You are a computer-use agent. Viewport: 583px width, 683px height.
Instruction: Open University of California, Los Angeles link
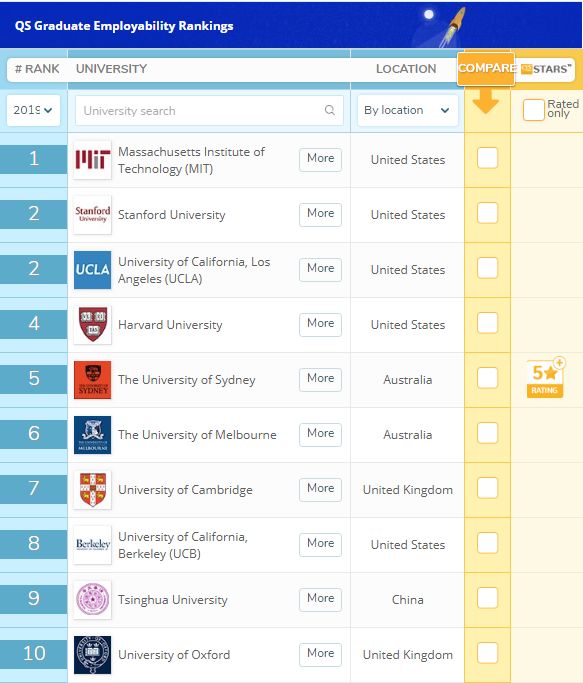[x=194, y=270]
